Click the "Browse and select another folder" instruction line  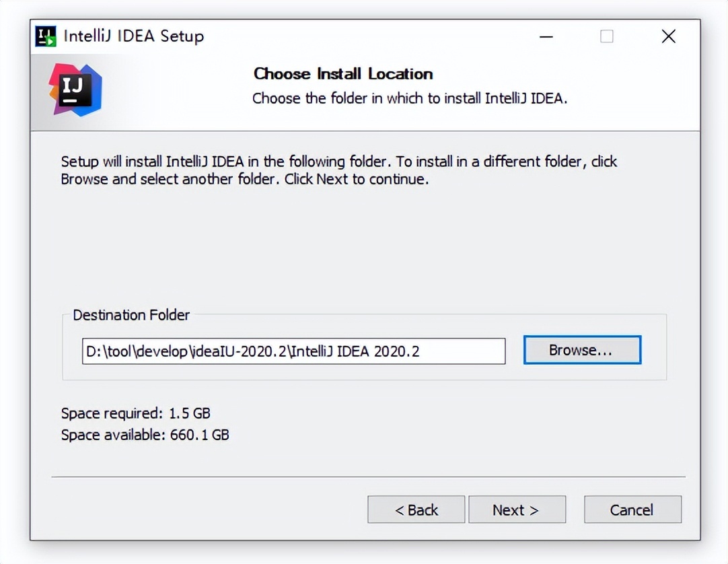(244, 180)
